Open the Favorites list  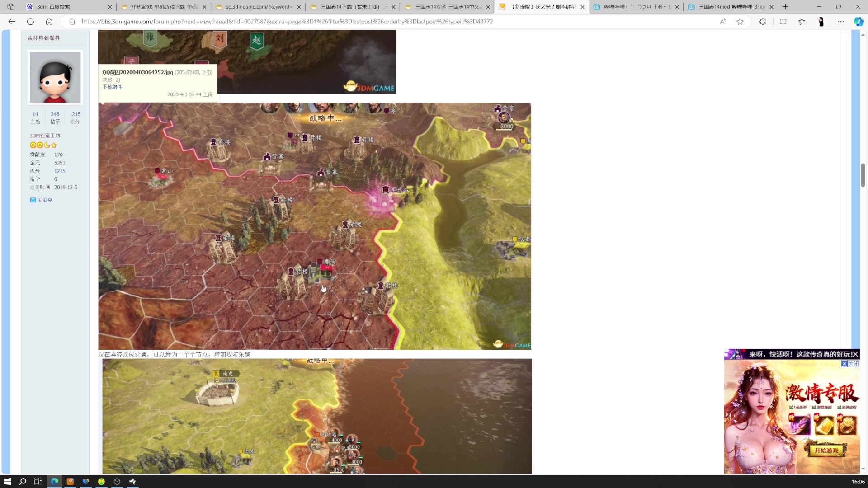(802, 21)
